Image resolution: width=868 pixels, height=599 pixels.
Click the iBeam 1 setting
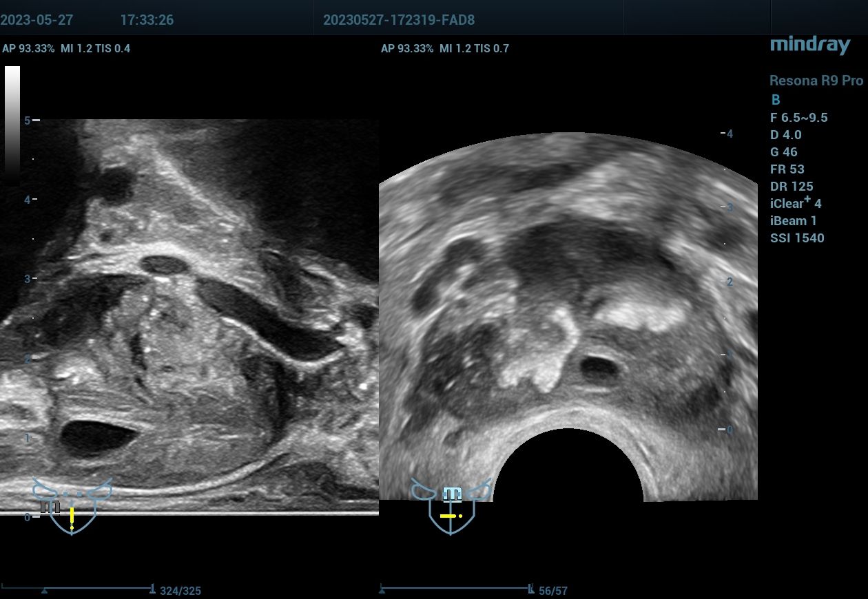(x=793, y=221)
